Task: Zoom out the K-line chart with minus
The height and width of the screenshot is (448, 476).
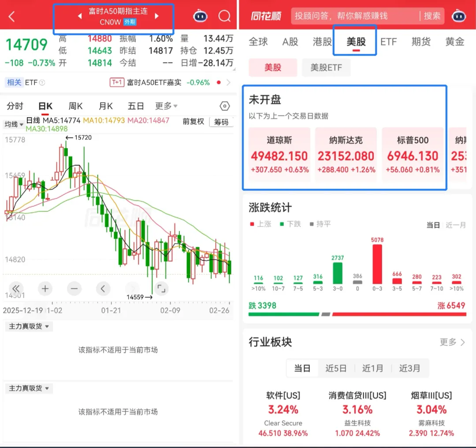Action: click(x=74, y=288)
